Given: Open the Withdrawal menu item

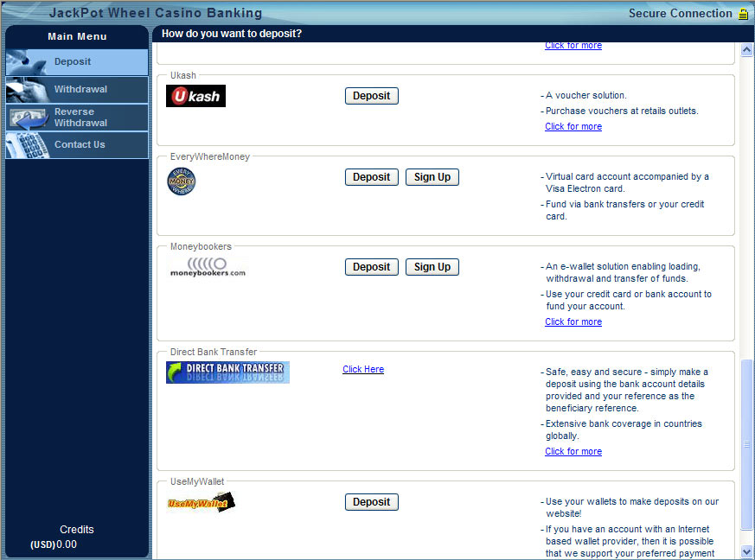Looking at the screenshot, I should pyautogui.click(x=77, y=90).
